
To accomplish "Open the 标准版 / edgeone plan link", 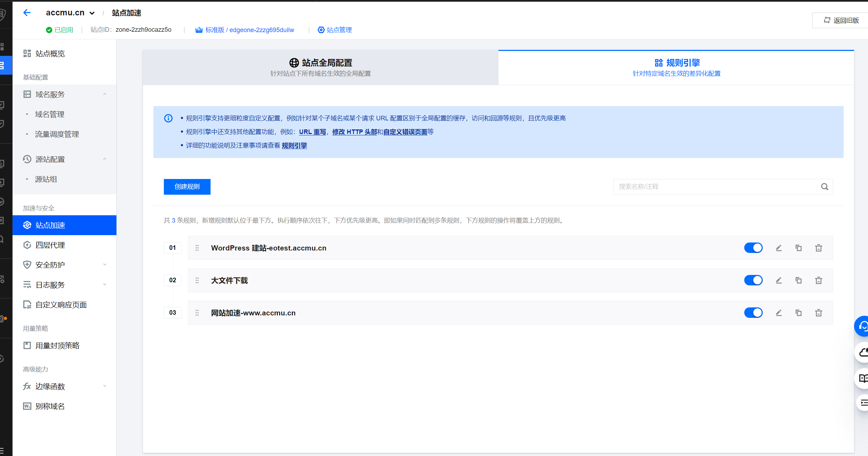I will coord(245,30).
